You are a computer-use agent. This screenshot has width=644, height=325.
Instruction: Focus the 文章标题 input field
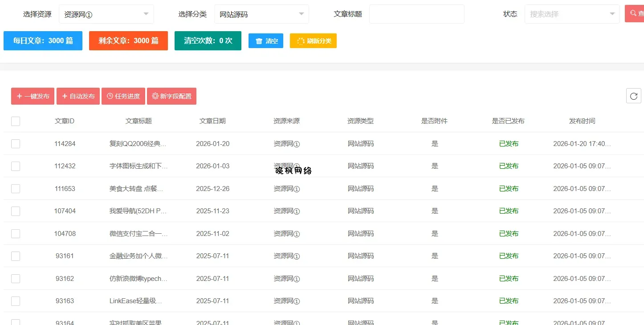(x=416, y=14)
